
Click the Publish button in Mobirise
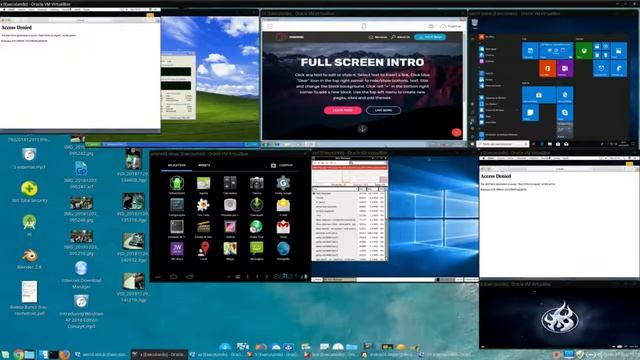click(450, 26)
